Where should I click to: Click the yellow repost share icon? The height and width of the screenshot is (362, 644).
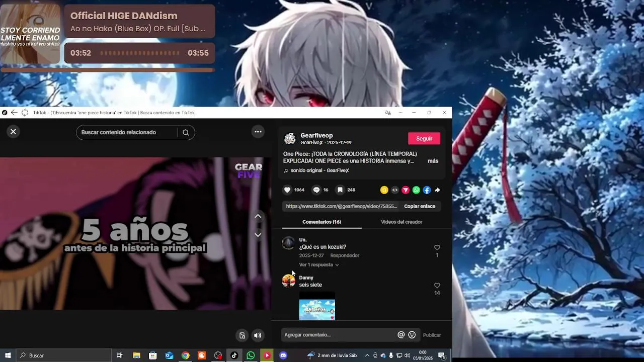[x=384, y=190]
